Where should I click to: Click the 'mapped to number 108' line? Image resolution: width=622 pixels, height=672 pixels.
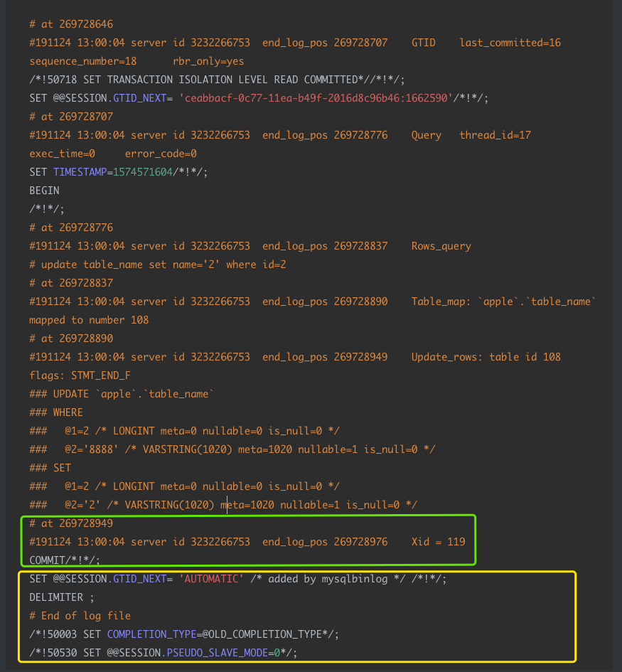(89, 320)
